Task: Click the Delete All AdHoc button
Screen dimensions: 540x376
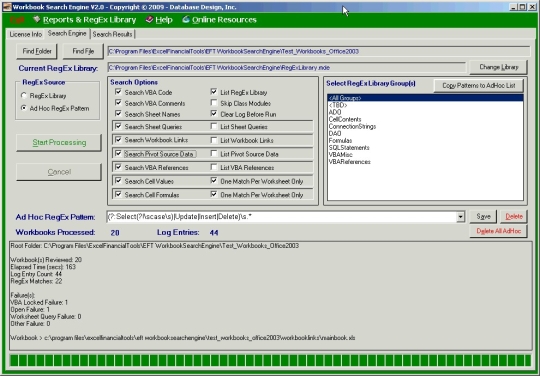Action: click(498, 231)
